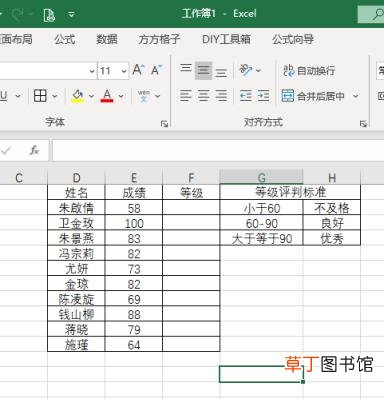Screen dimensions: 384x399
Task: Select the score cell 100
Action: click(x=134, y=223)
